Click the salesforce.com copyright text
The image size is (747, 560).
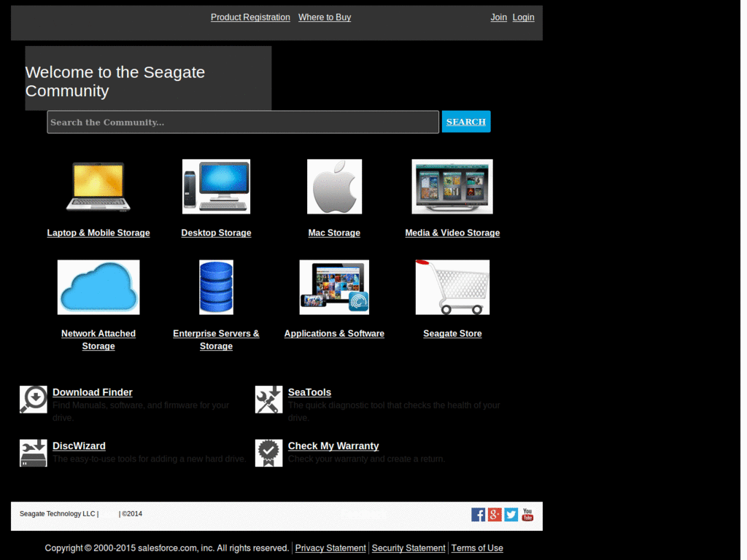[x=167, y=548]
